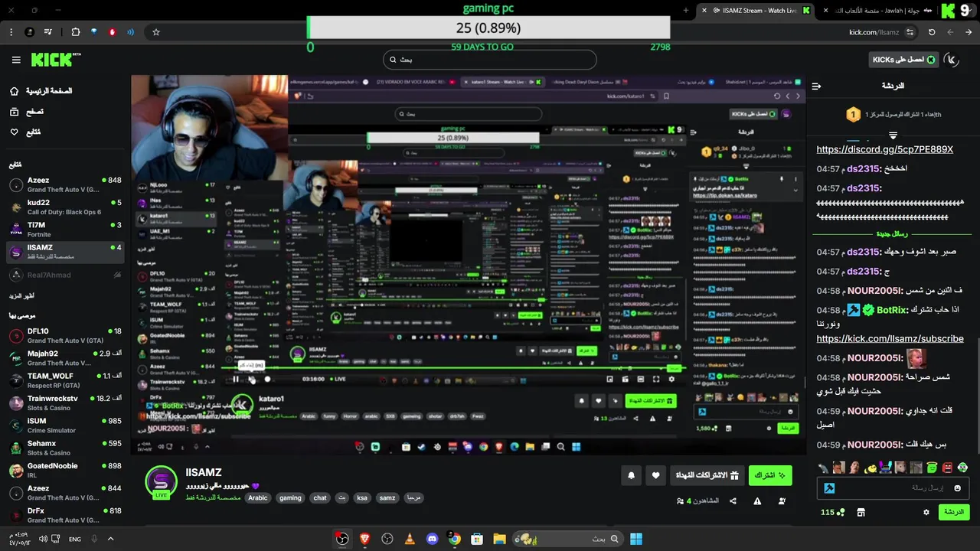Select the ksa tag

(362, 498)
